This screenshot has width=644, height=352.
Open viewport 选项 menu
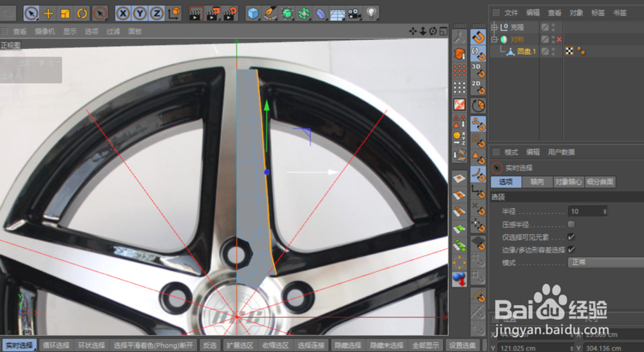pyautogui.click(x=91, y=31)
